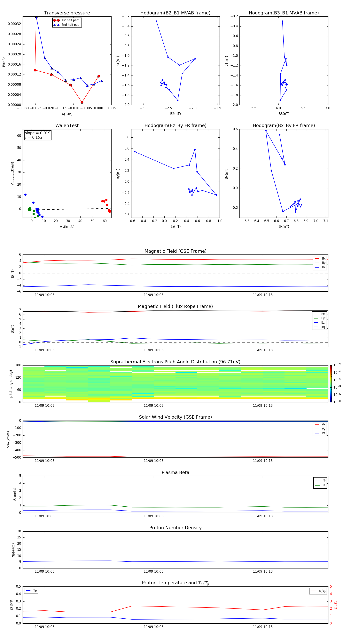Viewport: 351px width, 644px height.
Task: Click the 'Hodogram(B2_B1 MVAB frame)' title
Action: coord(175,13)
